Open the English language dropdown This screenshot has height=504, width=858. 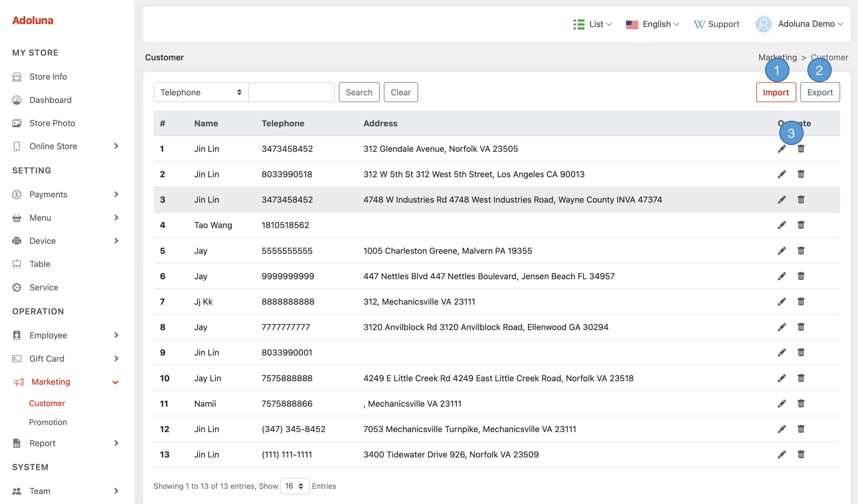click(652, 24)
